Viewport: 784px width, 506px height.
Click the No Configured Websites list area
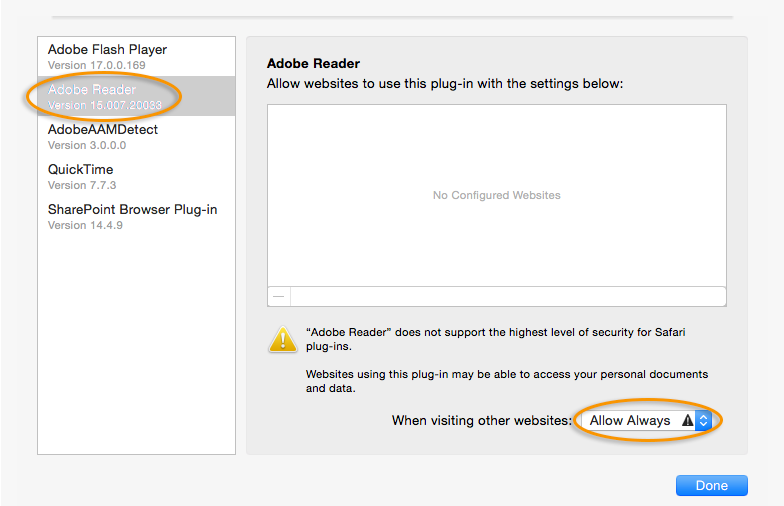pos(496,196)
